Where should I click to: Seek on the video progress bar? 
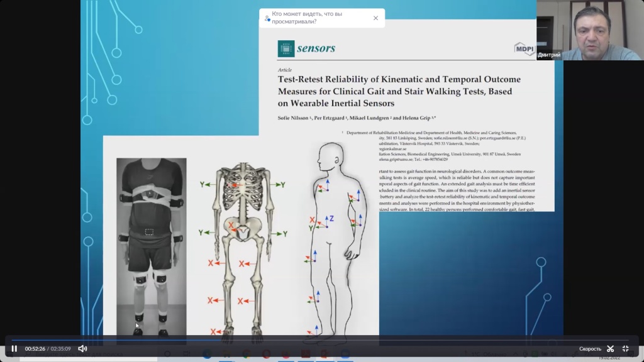(320, 340)
